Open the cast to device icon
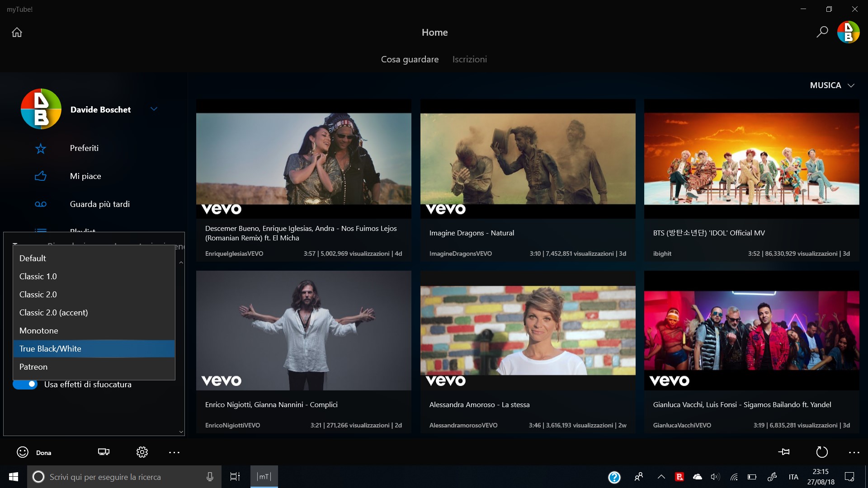The image size is (868, 488). (104, 452)
